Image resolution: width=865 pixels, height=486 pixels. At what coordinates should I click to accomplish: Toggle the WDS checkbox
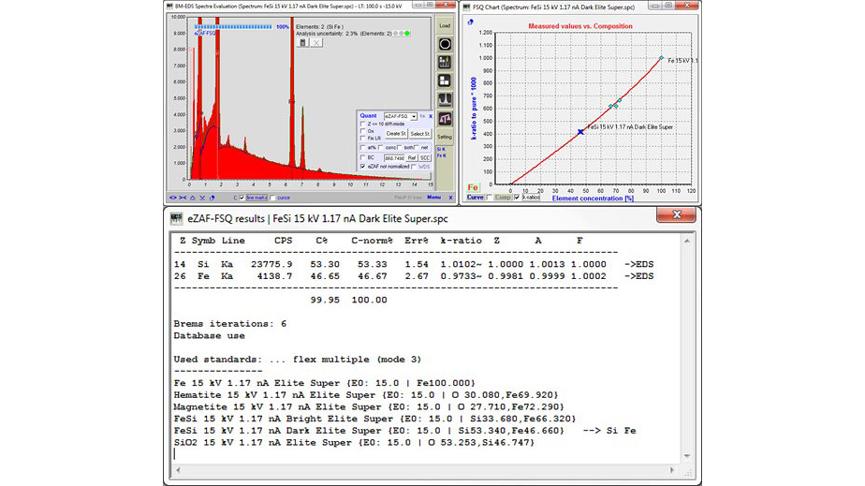tap(414, 167)
